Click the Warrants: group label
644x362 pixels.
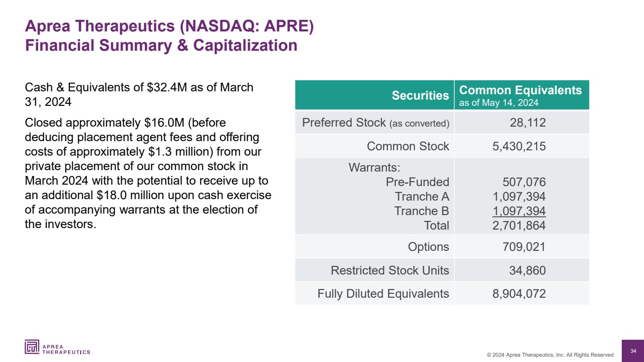coord(374,168)
